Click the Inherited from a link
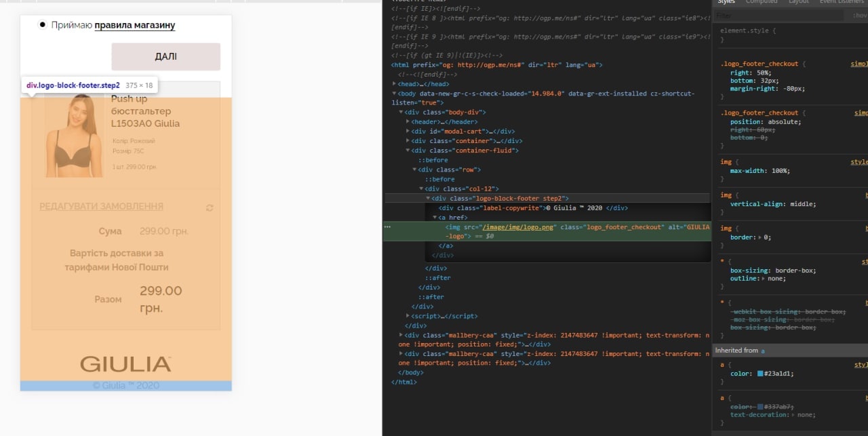The image size is (868, 436). click(x=763, y=350)
